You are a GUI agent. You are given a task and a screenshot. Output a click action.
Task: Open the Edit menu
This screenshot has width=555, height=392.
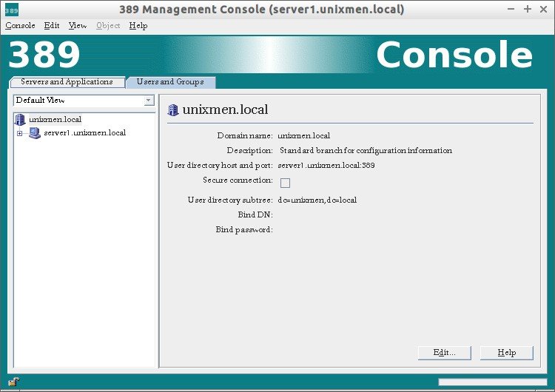tap(52, 25)
